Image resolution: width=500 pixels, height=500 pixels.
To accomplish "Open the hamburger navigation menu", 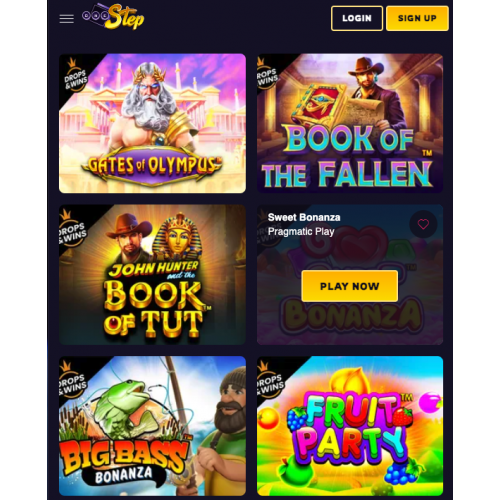I will (x=67, y=19).
